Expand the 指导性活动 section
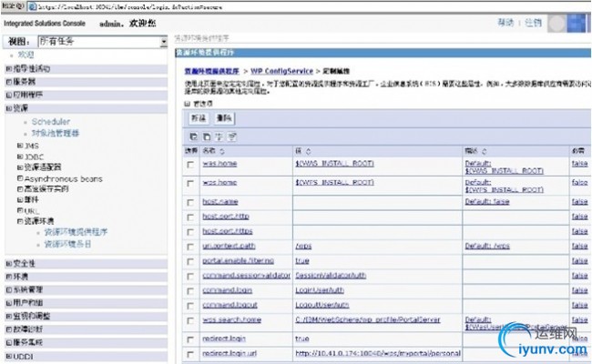The image size is (592, 364). pyautogui.click(x=9, y=68)
